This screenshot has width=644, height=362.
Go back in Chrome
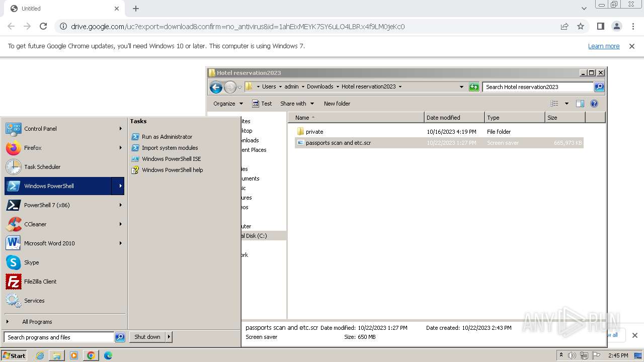pyautogui.click(x=11, y=27)
